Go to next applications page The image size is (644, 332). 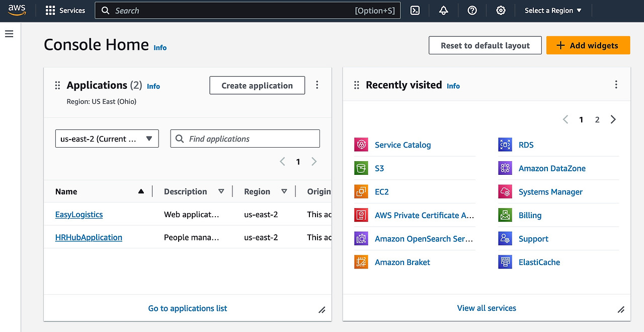[314, 162]
